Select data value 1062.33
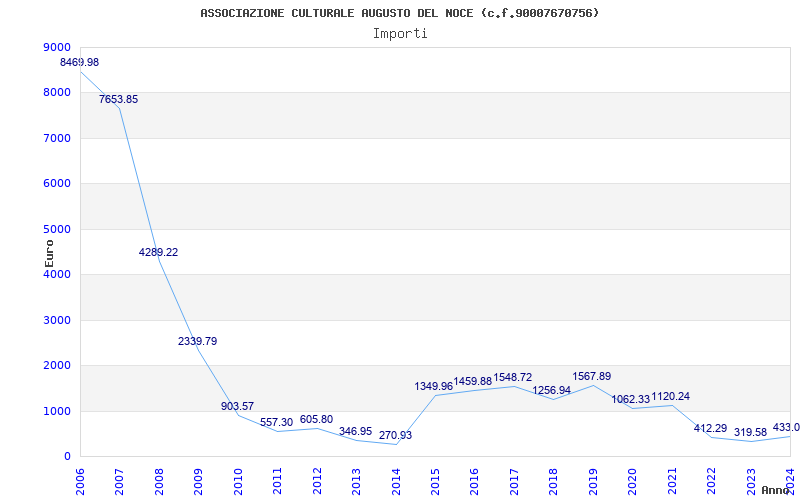Viewport: 800px width, 500px height. [x=631, y=399]
